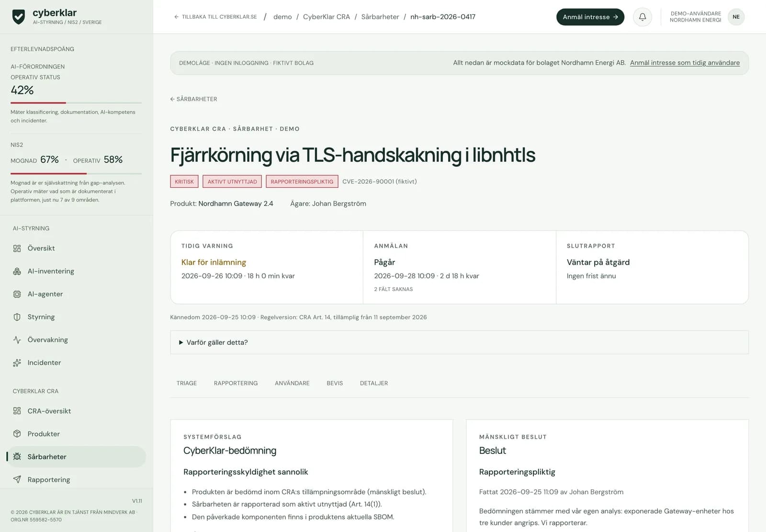
Task: Click 'Rapporteringsskyldighet sannolik' heading
Action: click(246, 472)
